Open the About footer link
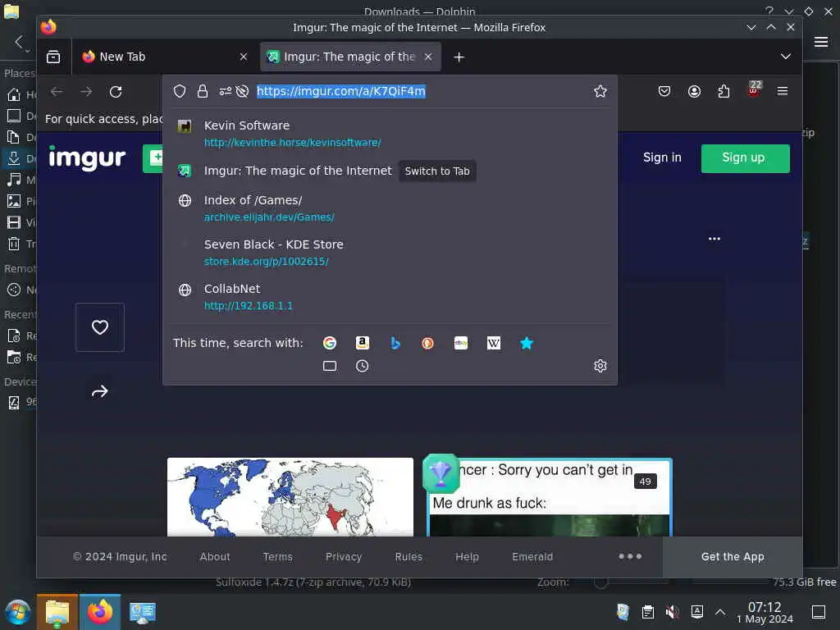Viewport: 840px width, 630px height. [x=215, y=557]
